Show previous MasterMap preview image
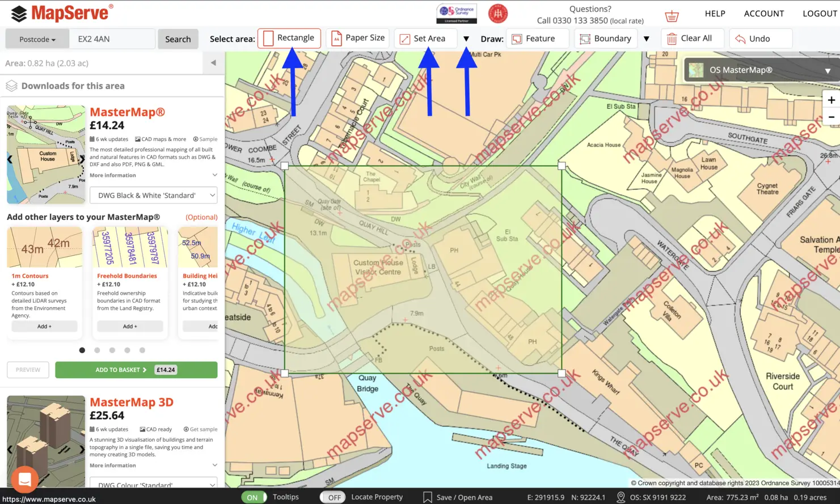 tap(10, 159)
